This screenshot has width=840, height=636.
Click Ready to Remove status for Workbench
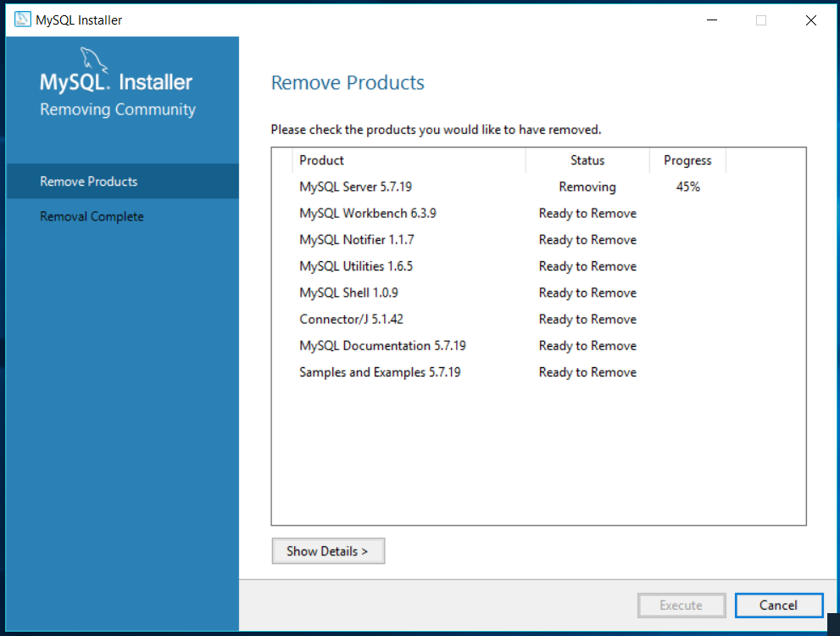[x=587, y=213]
